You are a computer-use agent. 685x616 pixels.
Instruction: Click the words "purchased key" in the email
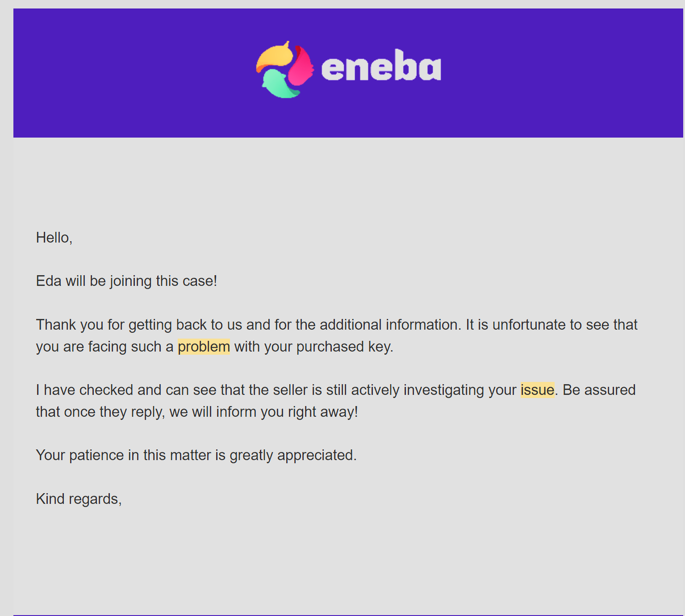[x=344, y=347]
